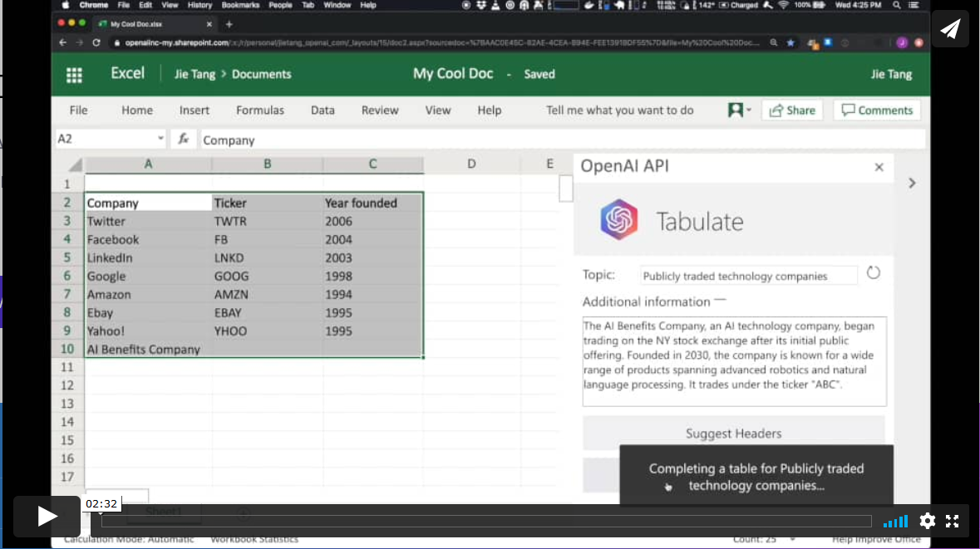Screen dimensions: 980x549
Task: Open the Chrome profile avatar
Action: click(901, 42)
